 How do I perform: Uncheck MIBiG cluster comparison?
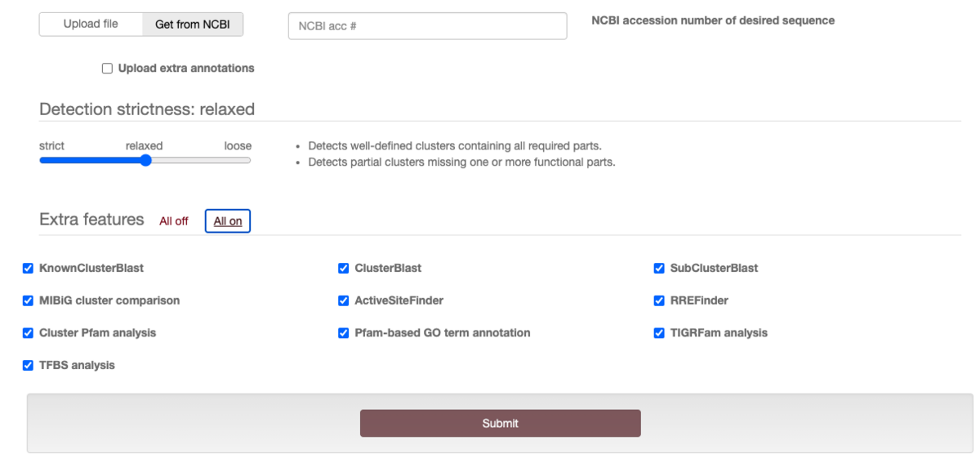click(x=29, y=301)
